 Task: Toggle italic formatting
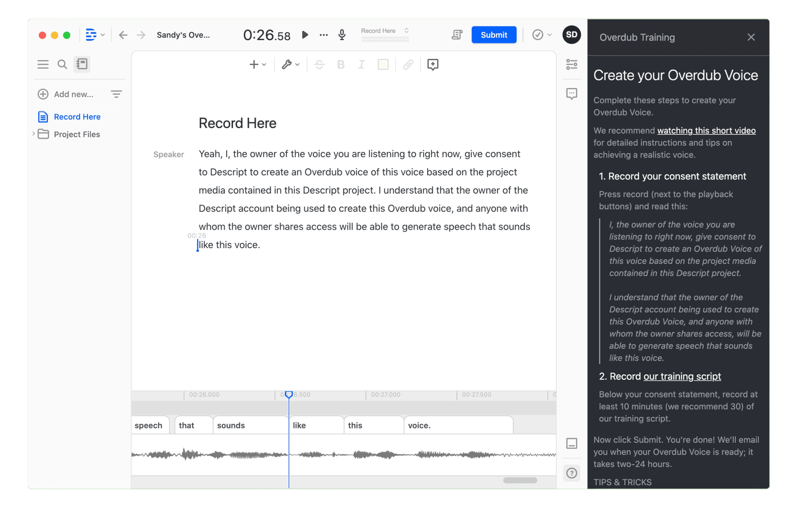pos(361,64)
